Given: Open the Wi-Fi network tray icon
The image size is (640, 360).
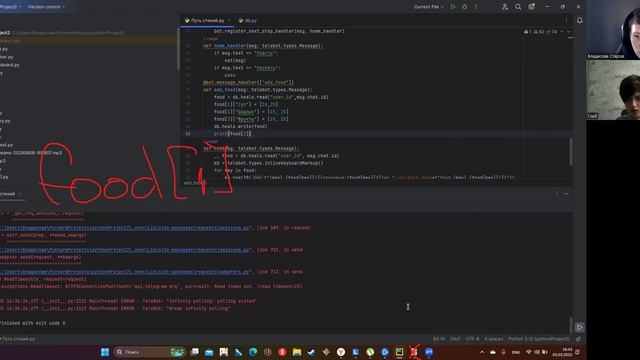Looking at the screenshot, I should coord(529,352).
